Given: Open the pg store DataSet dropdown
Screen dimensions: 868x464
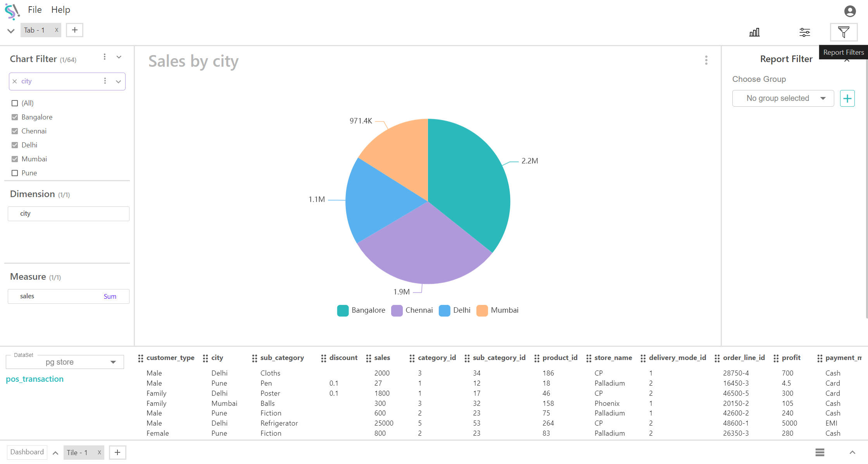Looking at the screenshot, I should (x=65, y=362).
